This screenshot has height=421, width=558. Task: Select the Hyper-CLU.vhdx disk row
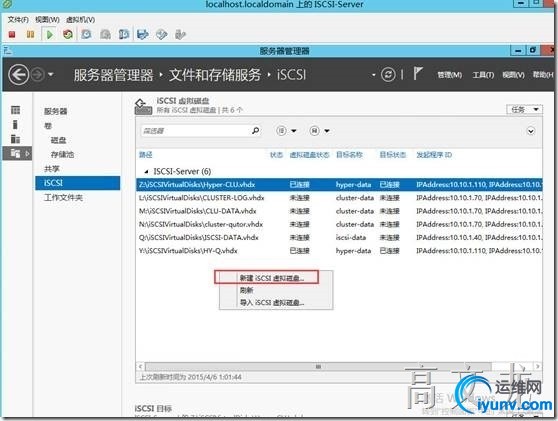pos(339,185)
